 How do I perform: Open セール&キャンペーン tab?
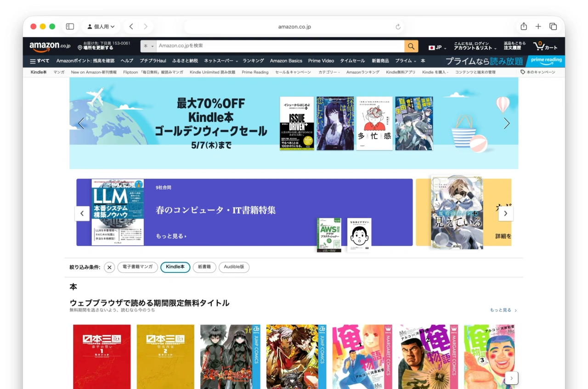point(293,72)
